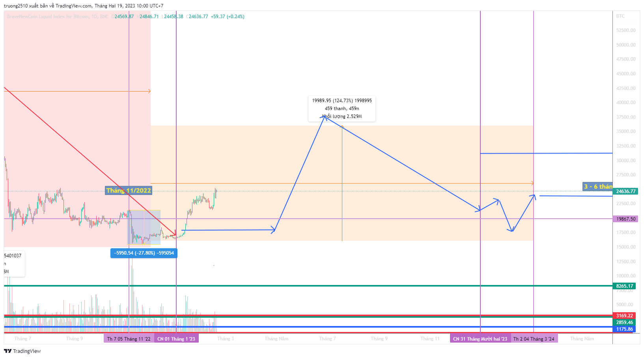Click the '-5950.54 (-27.80%) -595054' measurement label
Screen dimensions: 644x358
pyautogui.click(x=144, y=253)
